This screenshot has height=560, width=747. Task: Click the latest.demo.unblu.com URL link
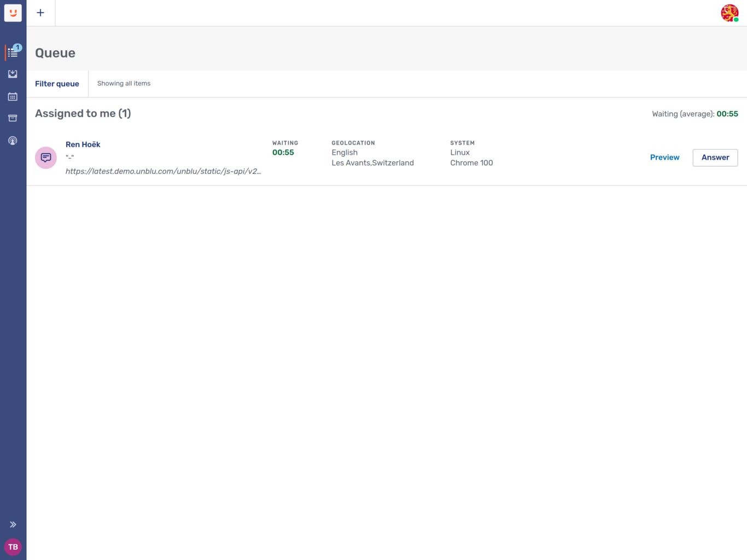[163, 171]
